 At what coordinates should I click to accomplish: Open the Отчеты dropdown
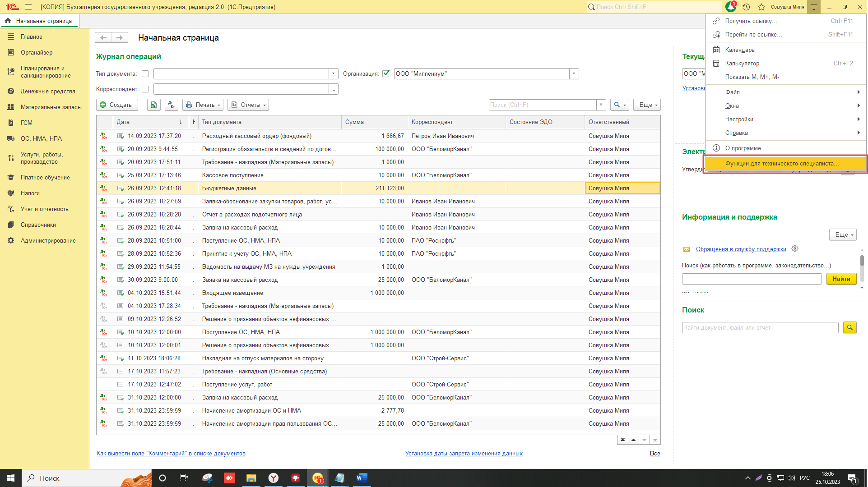coord(248,105)
